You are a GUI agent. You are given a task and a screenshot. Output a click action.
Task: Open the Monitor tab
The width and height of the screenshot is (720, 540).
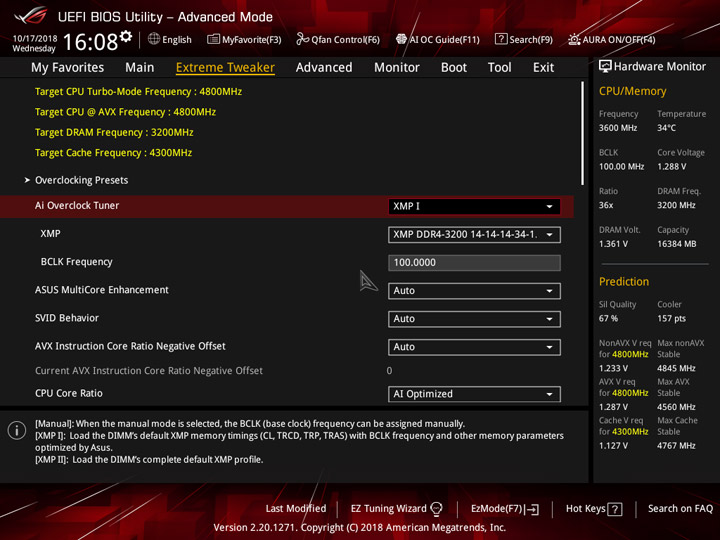click(x=397, y=68)
